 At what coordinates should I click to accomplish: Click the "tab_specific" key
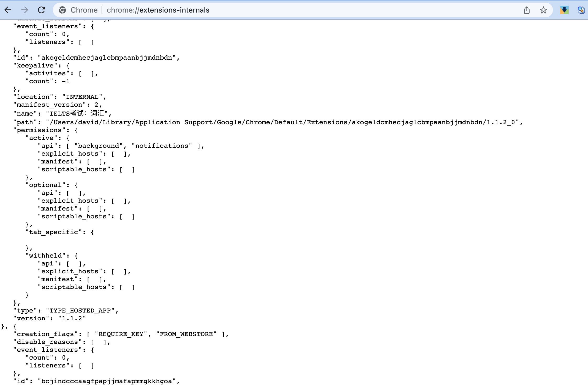point(54,232)
